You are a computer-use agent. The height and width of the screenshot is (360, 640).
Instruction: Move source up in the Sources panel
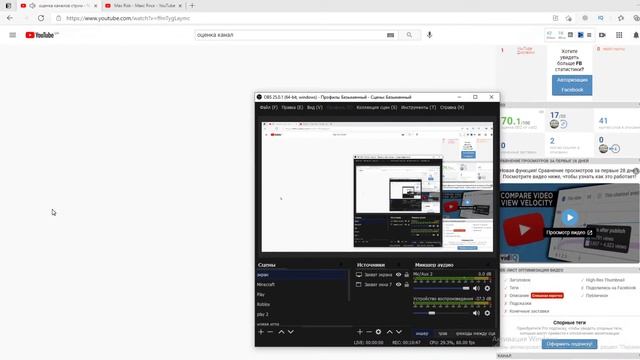pos(389,332)
